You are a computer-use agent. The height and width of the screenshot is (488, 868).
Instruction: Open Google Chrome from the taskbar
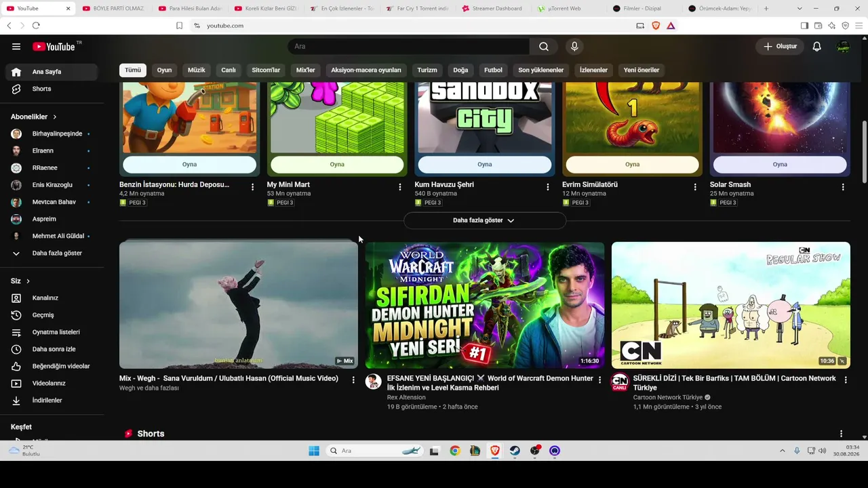point(454,451)
